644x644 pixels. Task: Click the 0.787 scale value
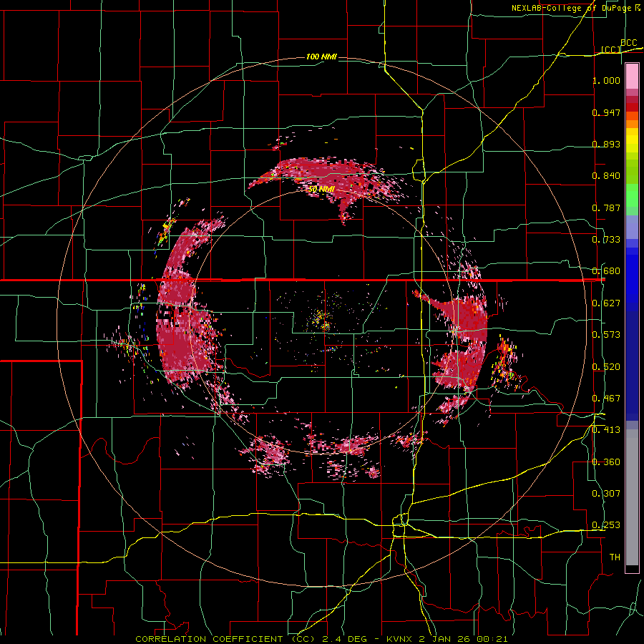606,208
